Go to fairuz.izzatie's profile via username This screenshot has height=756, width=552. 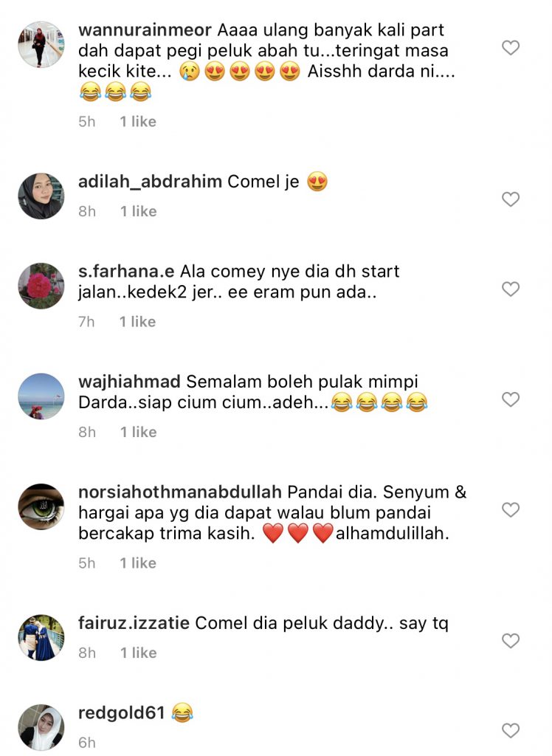(134, 623)
